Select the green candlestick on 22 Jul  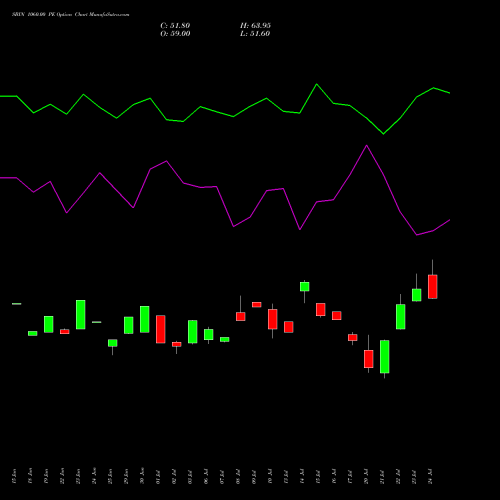click(400, 316)
